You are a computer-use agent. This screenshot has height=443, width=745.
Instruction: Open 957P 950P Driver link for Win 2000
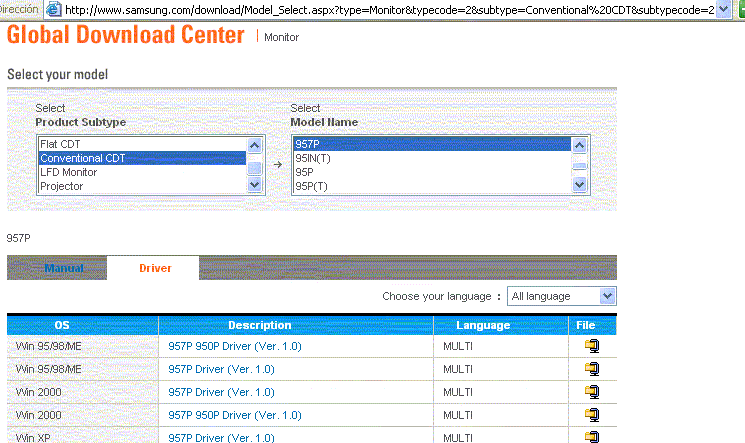point(235,415)
